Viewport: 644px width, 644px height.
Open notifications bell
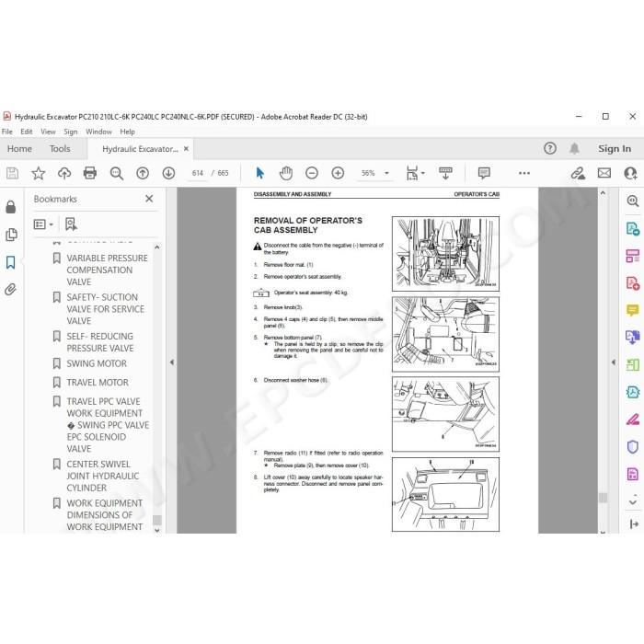pyautogui.click(x=574, y=148)
